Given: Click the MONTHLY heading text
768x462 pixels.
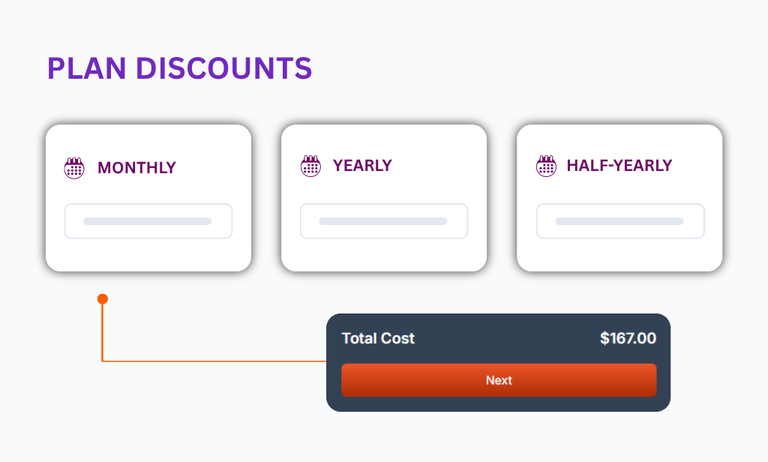Looking at the screenshot, I should point(137,168).
